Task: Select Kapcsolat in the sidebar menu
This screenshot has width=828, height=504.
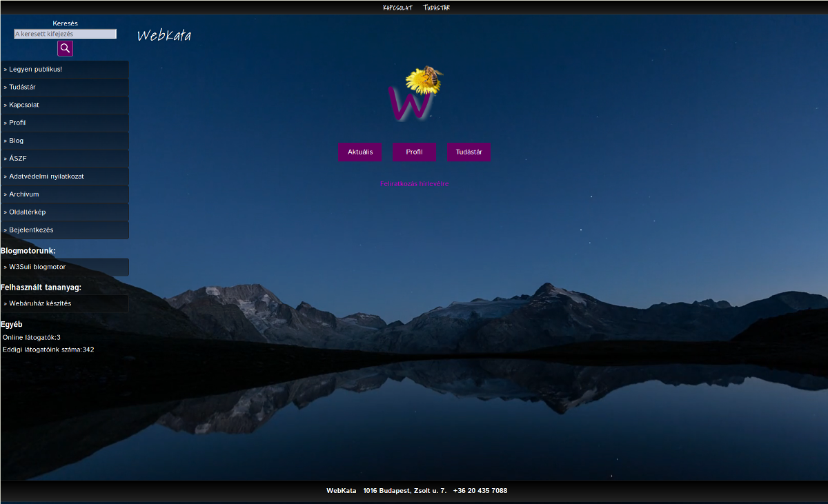Action: 23,105
